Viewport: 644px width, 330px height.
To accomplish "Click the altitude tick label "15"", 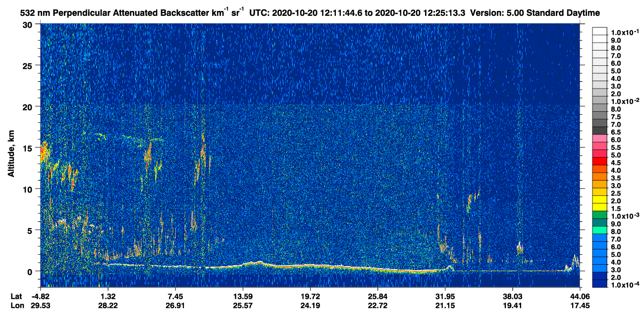I will pyautogui.click(x=29, y=148).
